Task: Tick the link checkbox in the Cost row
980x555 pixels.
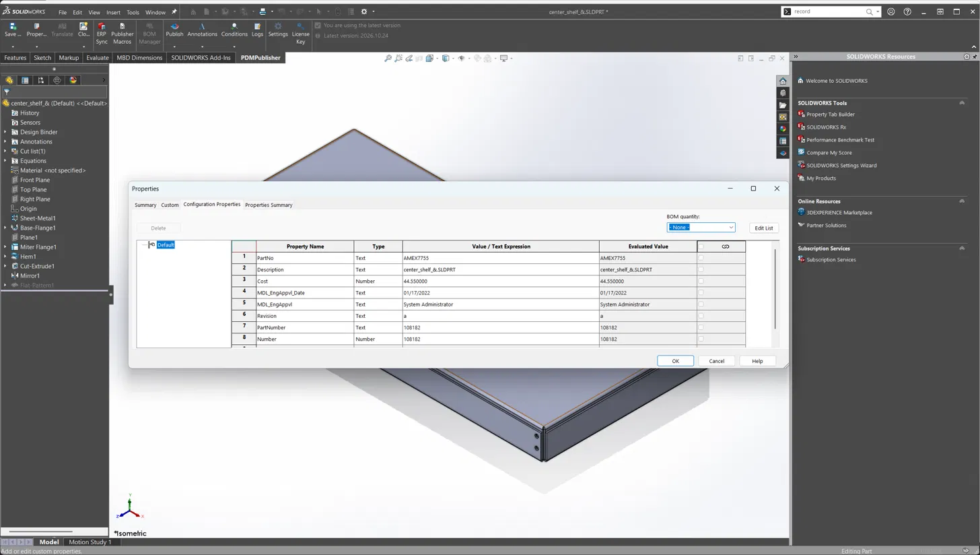Action: (x=701, y=281)
